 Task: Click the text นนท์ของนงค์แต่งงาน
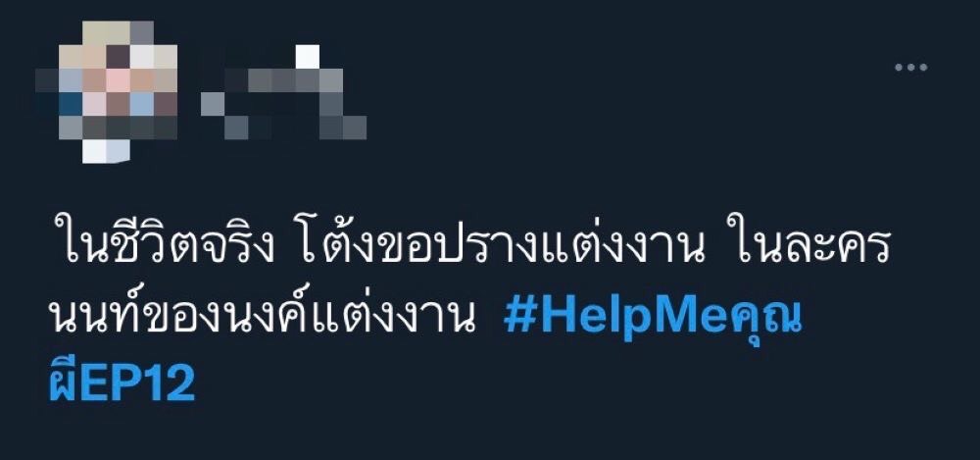click(x=259, y=318)
